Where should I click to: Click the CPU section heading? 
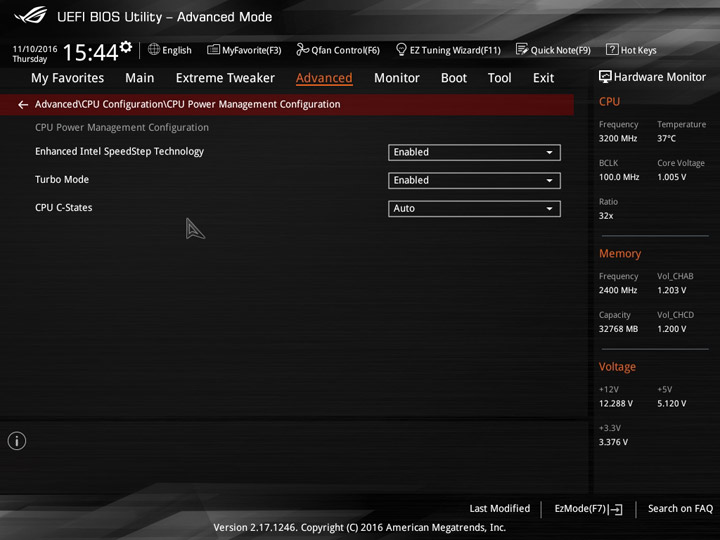(x=609, y=101)
